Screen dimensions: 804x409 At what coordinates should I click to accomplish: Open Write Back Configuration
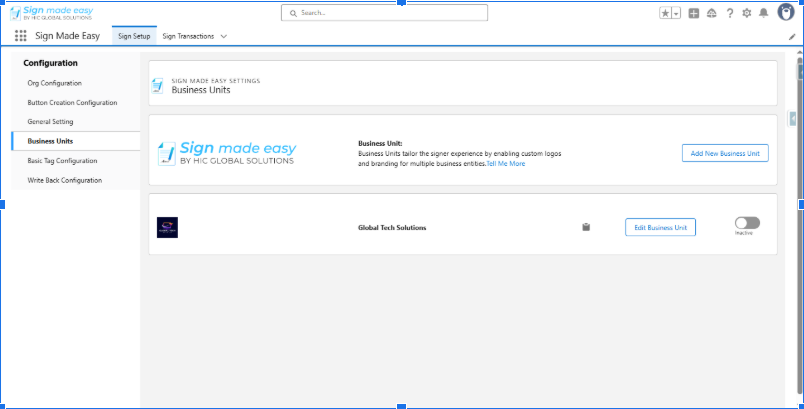click(x=75, y=180)
